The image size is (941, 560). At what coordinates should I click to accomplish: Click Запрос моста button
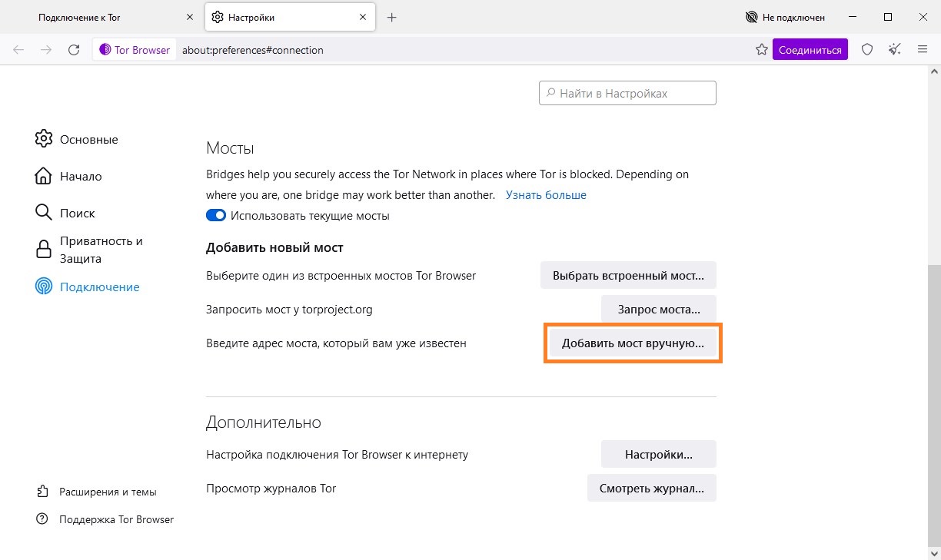[659, 310]
